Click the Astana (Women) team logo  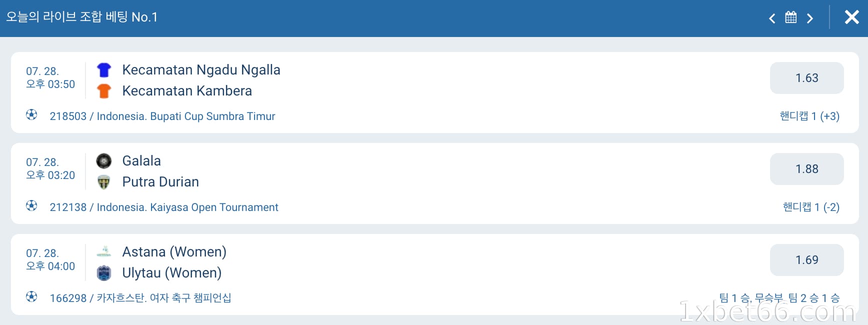(x=104, y=252)
